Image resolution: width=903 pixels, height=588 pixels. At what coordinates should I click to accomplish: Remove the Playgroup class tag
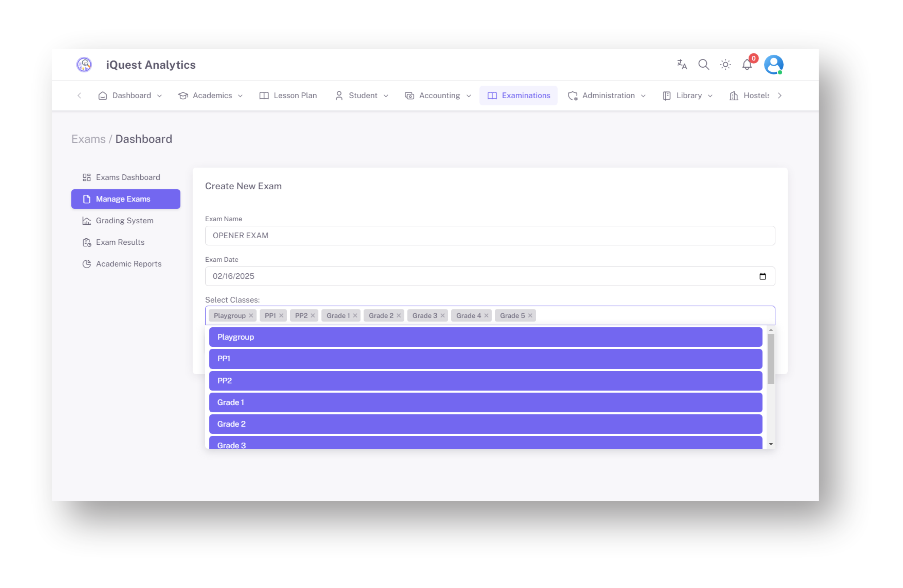[251, 316]
